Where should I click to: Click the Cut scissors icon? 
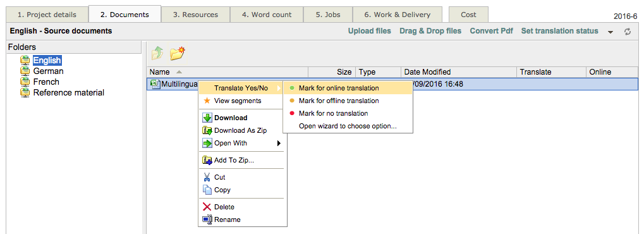point(207,177)
